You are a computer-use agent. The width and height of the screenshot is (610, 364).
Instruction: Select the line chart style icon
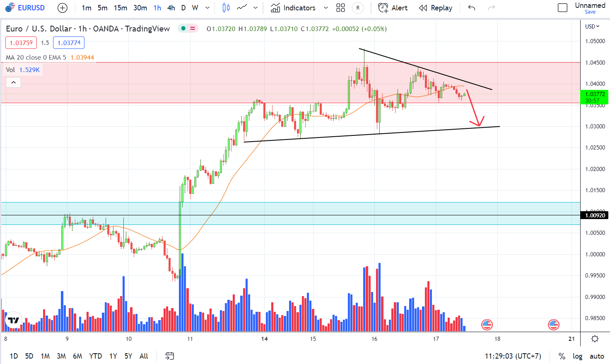click(242, 7)
